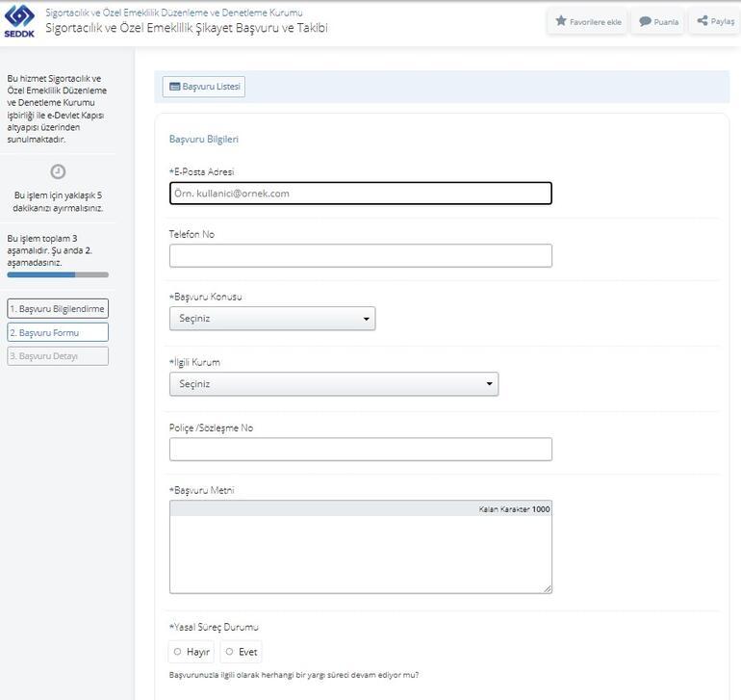Select step 2. Başvuru Formu

tap(58, 332)
